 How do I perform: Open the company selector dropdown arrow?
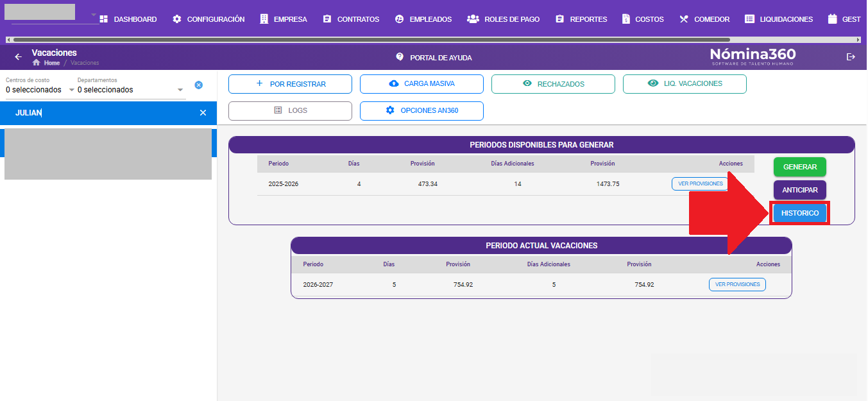[x=94, y=15]
